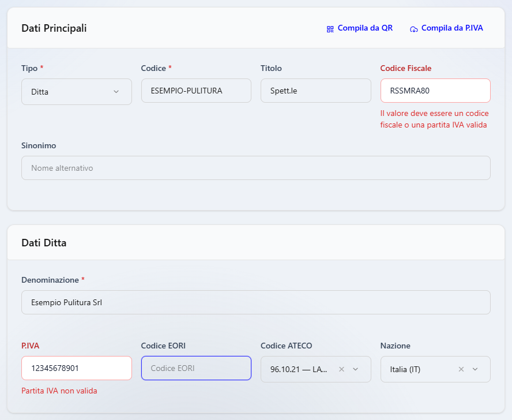Click the Codice EORI field
Screen dimensions: 512x420
196,368
